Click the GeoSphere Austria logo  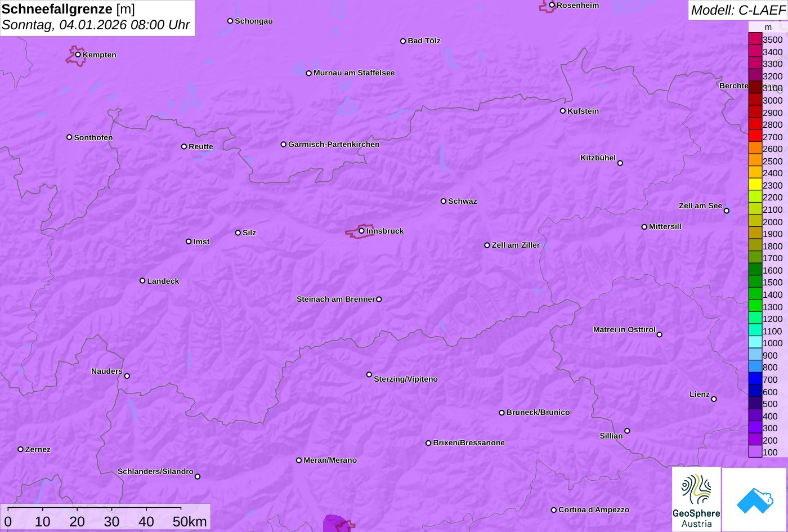[696, 499]
